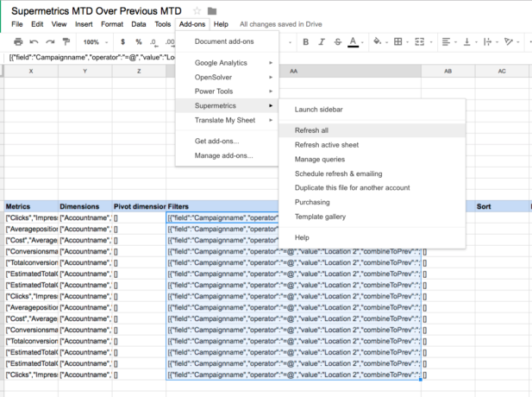Click the redo arrow icon
Viewport: 532px width, 397px height.
click(50, 41)
